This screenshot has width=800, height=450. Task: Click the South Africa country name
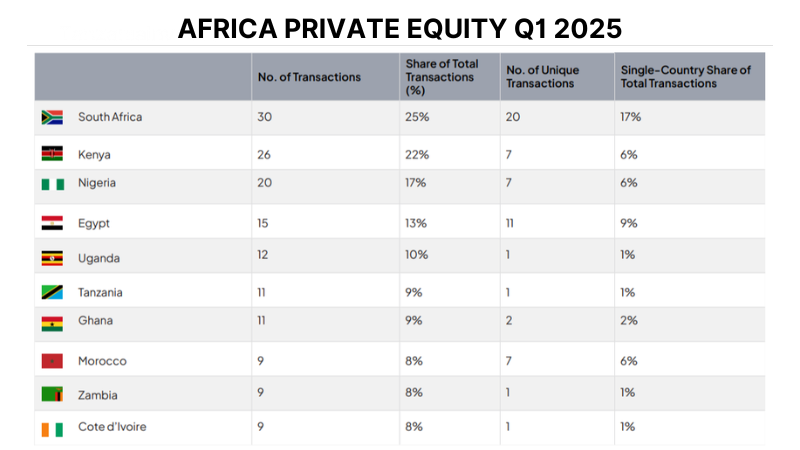pyautogui.click(x=110, y=117)
